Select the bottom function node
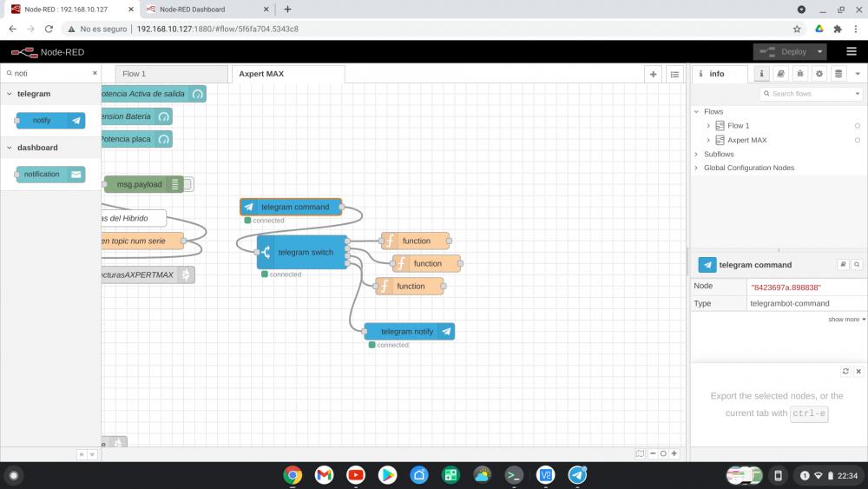Viewport: 868px width, 489px height. (410, 287)
